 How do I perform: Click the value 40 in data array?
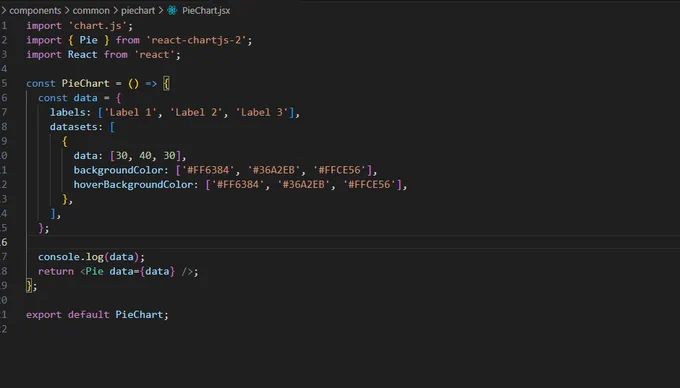[145, 156]
